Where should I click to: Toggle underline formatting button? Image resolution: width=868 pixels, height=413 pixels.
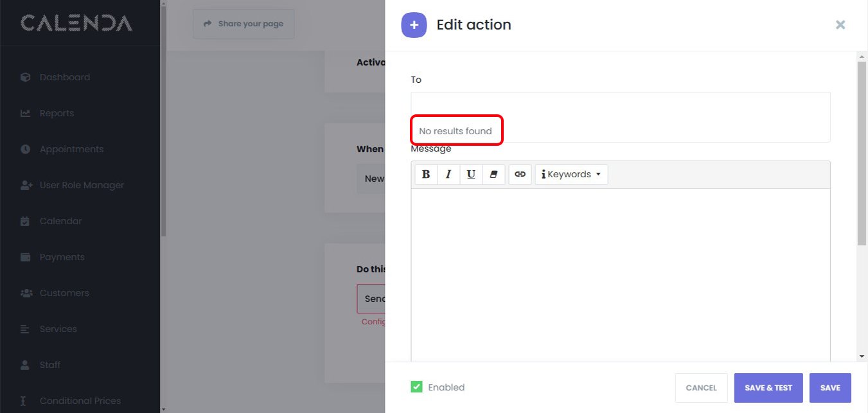click(x=471, y=174)
